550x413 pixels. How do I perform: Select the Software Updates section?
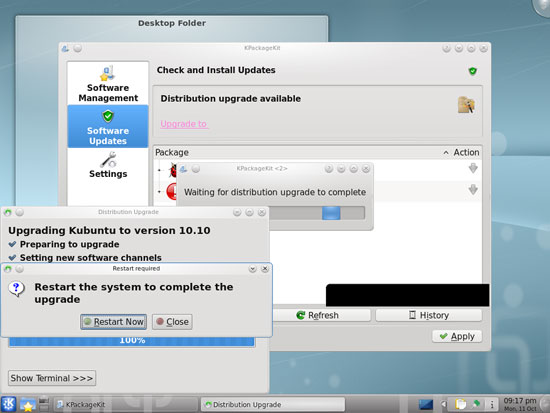[x=108, y=126]
